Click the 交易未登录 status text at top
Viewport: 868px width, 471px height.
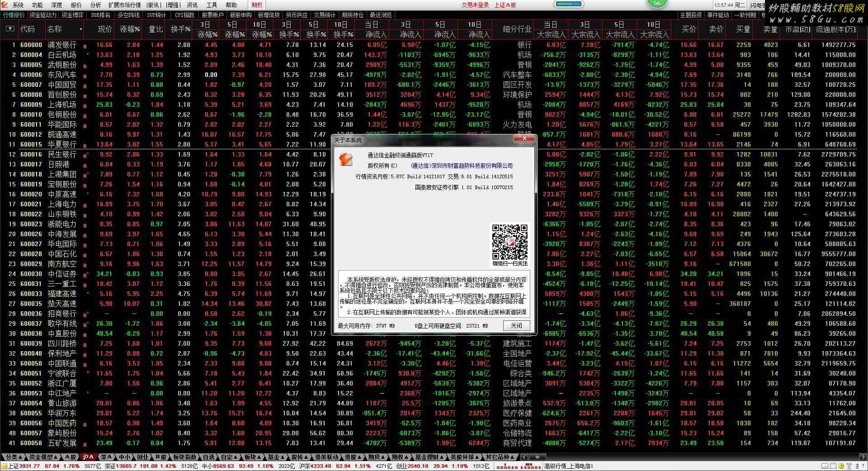point(475,5)
